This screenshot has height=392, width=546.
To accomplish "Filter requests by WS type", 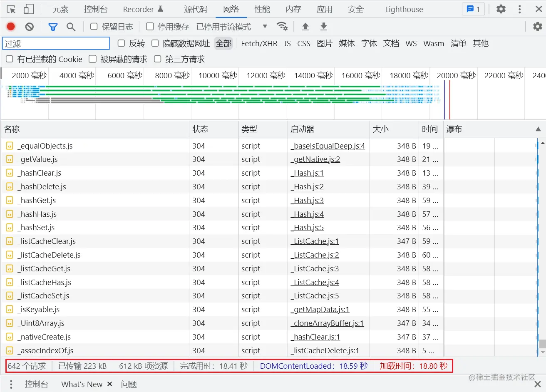I will pyautogui.click(x=411, y=44).
